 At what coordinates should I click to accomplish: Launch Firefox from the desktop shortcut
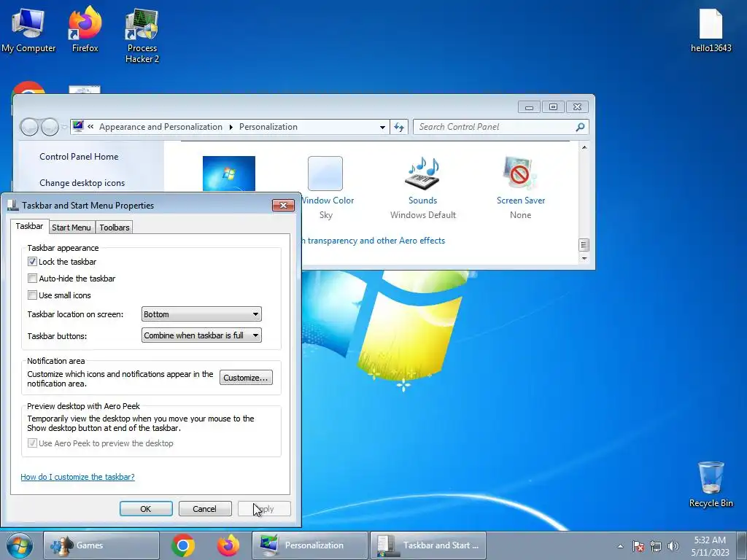click(x=85, y=31)
